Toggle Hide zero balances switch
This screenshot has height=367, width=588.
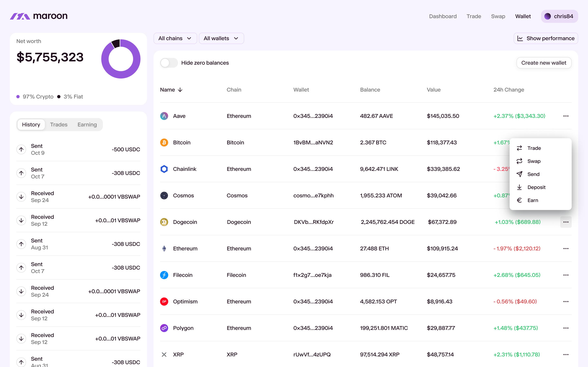coord(169,63)
